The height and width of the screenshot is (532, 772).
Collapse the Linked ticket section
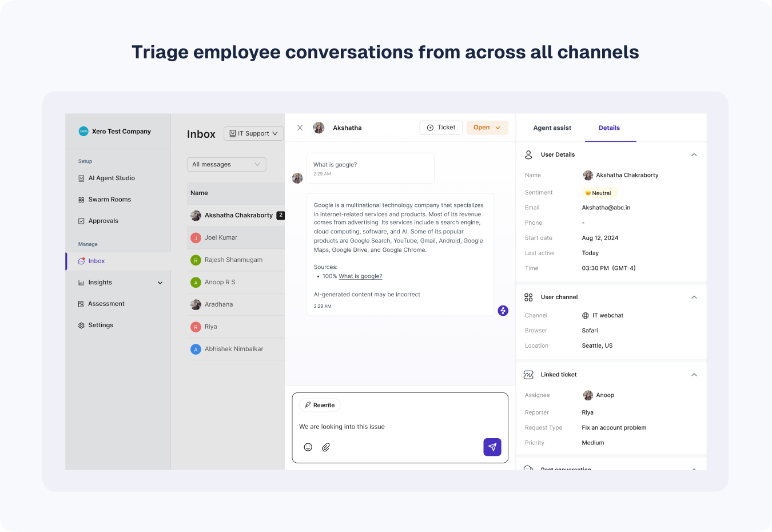pyautogui.click(x=694, y=375)
